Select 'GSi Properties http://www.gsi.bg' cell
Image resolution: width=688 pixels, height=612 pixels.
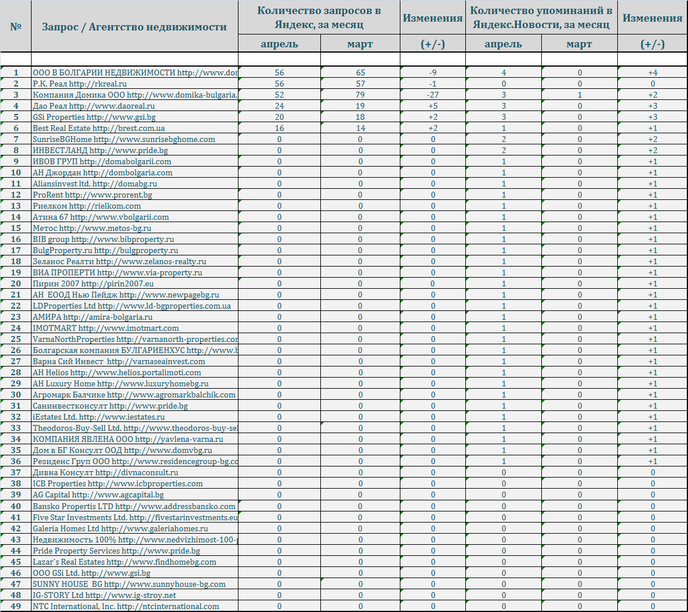coord(135,117)
